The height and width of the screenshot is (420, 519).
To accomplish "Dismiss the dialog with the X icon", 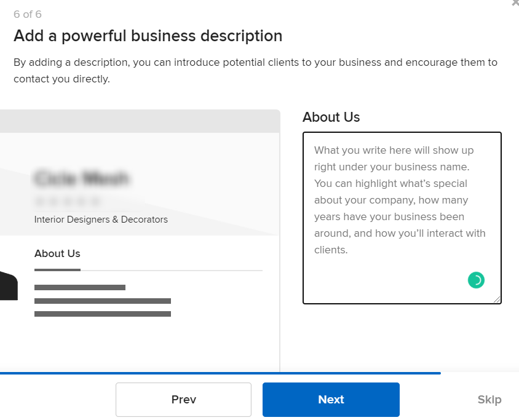I will point(515,3).
